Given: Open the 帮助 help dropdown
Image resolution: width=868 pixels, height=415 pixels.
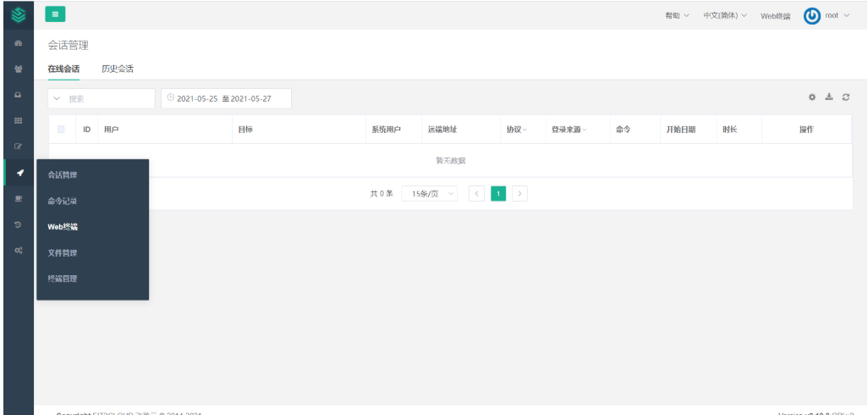Looking at the screenshot, I should click(x=677, y=15).
